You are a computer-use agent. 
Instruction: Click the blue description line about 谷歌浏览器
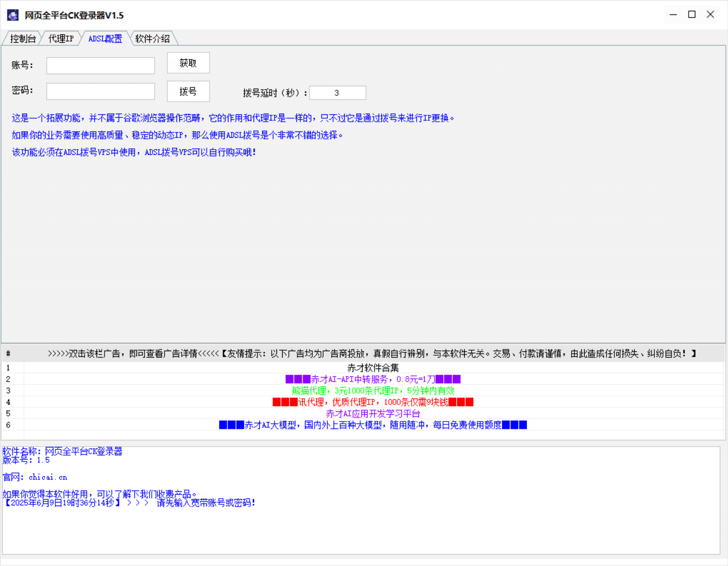click(x=233, y=118)
